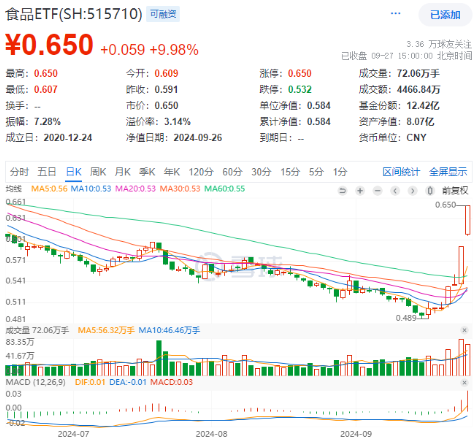Viewport: 476px width, 442px height.
Task: Switch to the 30分 chart tab
Action: coord(261,172)
